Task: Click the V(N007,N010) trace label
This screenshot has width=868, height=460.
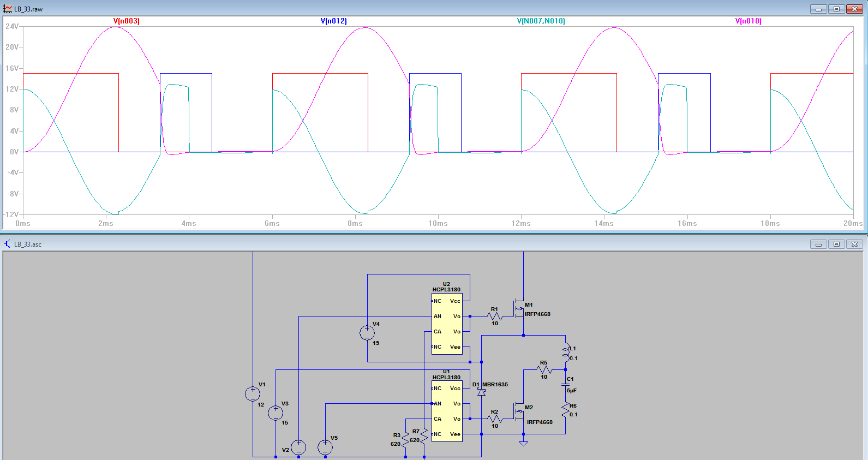Action: point(541,21)
